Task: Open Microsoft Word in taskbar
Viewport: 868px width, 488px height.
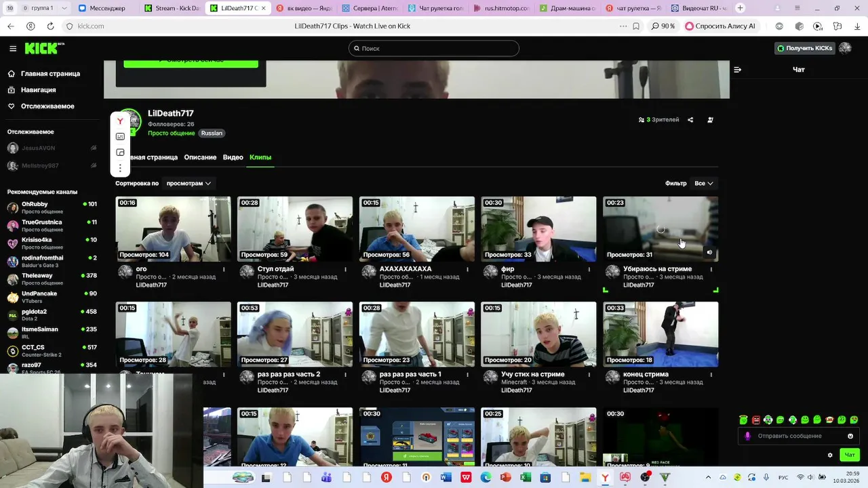Action: [x=446, y=477]
